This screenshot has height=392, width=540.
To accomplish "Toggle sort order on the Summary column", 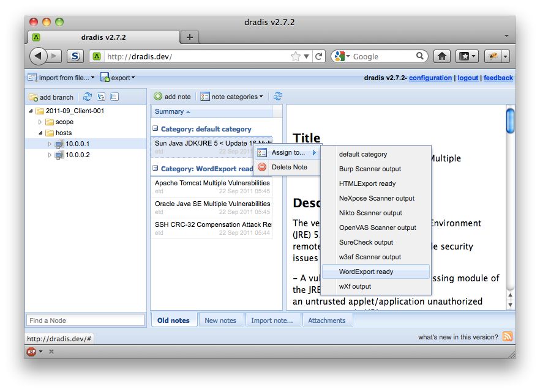I will point(170,112).
